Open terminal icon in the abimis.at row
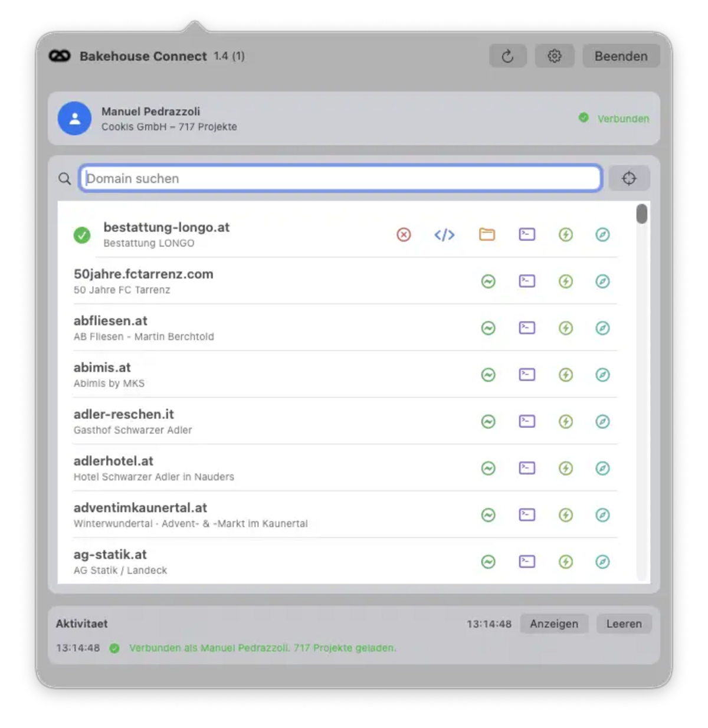 point(527,375)
